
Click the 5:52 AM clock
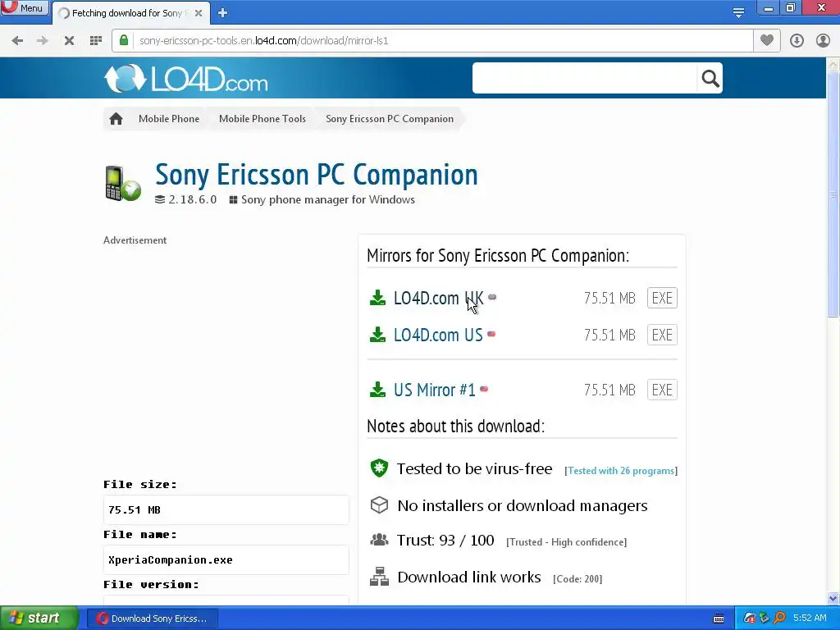[x=810, y=619]
